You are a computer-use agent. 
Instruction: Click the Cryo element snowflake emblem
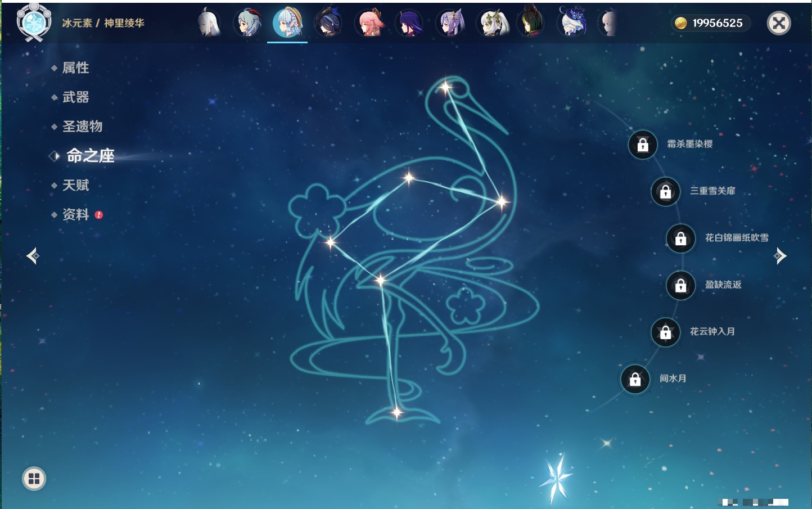[x=34, y=22]
